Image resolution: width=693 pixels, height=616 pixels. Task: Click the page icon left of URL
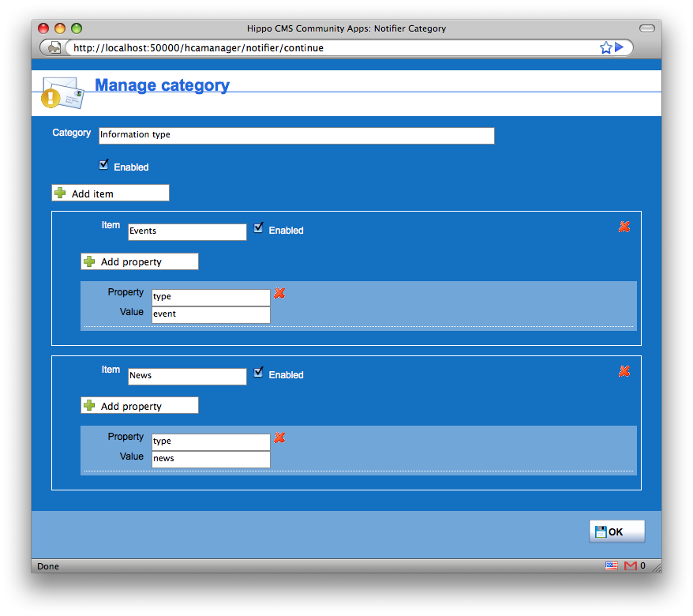click(53, 47)
